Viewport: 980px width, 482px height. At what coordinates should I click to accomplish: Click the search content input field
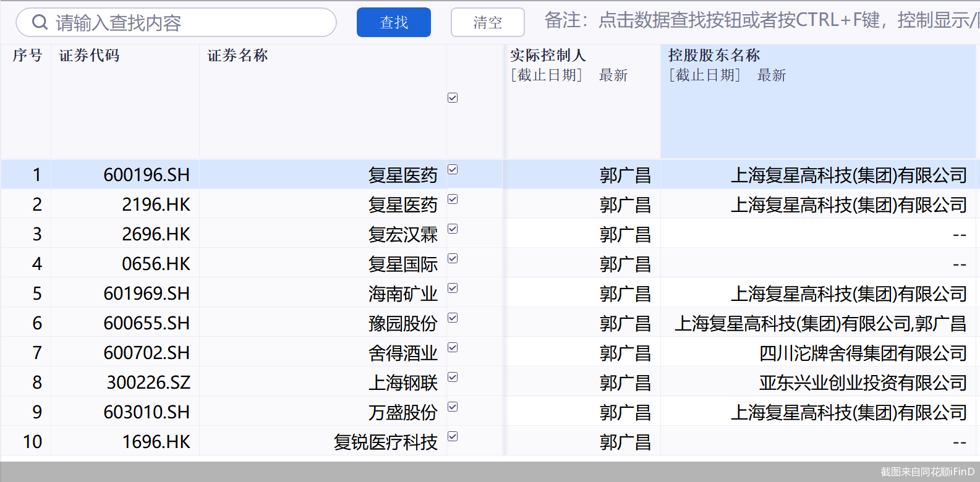point(176,22)
